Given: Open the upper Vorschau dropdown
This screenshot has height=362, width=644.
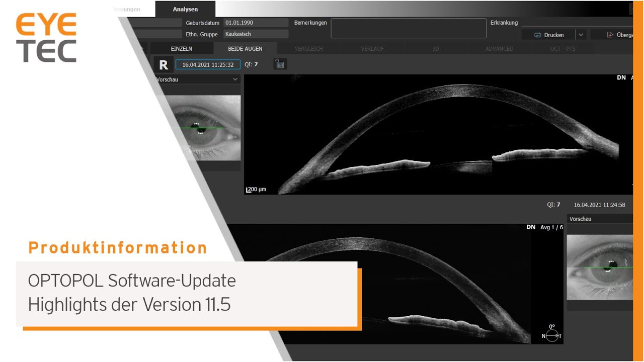Looking at the screenshot, I should coord(197,79).
